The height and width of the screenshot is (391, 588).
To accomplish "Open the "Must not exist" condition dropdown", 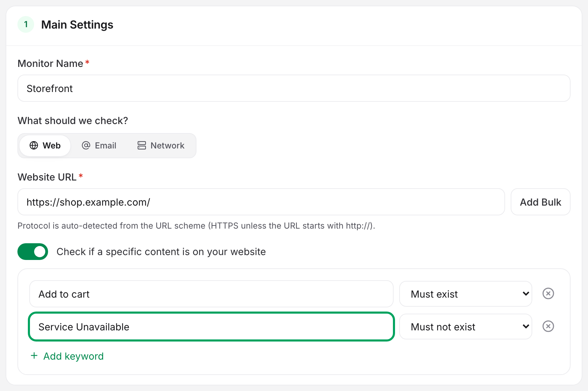I will 465,327.
